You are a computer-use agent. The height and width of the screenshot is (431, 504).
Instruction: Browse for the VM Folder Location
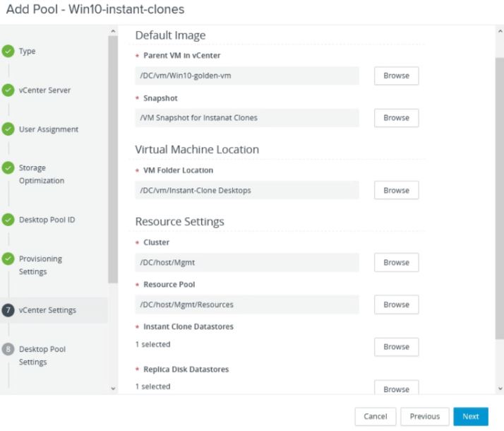pos(396,190)
